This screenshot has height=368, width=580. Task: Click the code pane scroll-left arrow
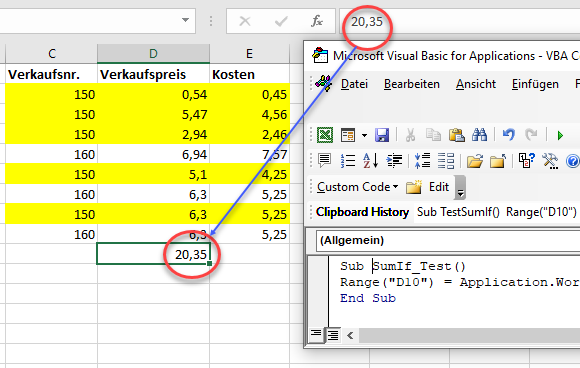click(x=350, y=335)
